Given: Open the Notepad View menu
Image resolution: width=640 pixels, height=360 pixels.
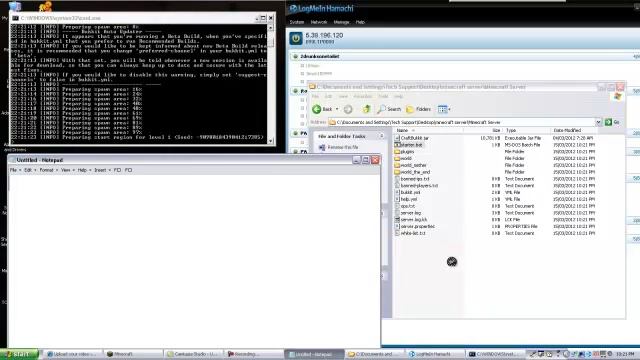Looking at the screenshot, I should point(65,170).
